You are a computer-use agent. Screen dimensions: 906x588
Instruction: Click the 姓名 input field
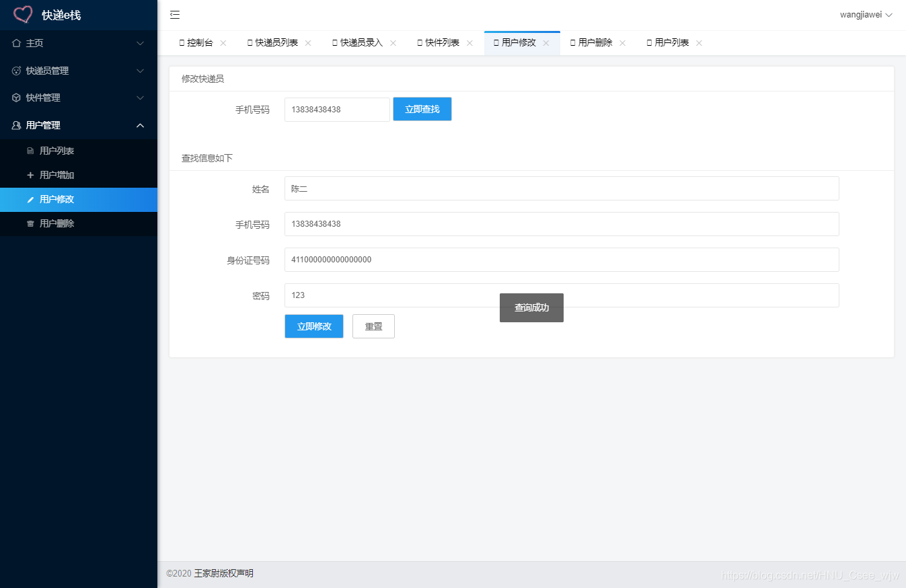point(562,189)
